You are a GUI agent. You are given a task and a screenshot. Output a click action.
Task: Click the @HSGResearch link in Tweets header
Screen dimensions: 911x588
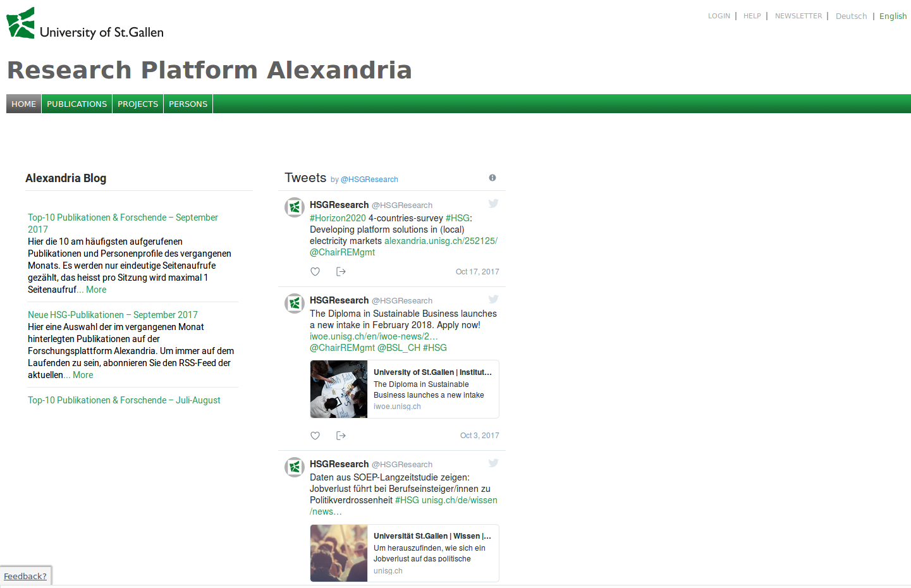[x=369, y=180]
